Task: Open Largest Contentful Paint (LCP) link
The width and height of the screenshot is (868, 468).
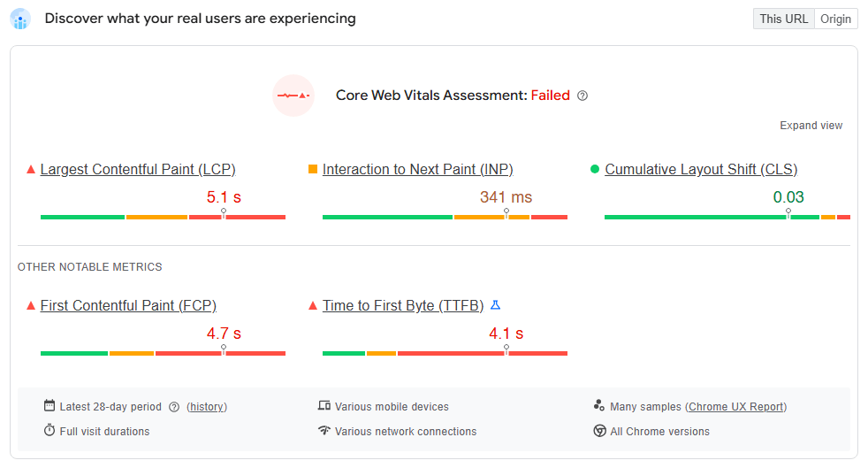Action: tap(138, 169)
